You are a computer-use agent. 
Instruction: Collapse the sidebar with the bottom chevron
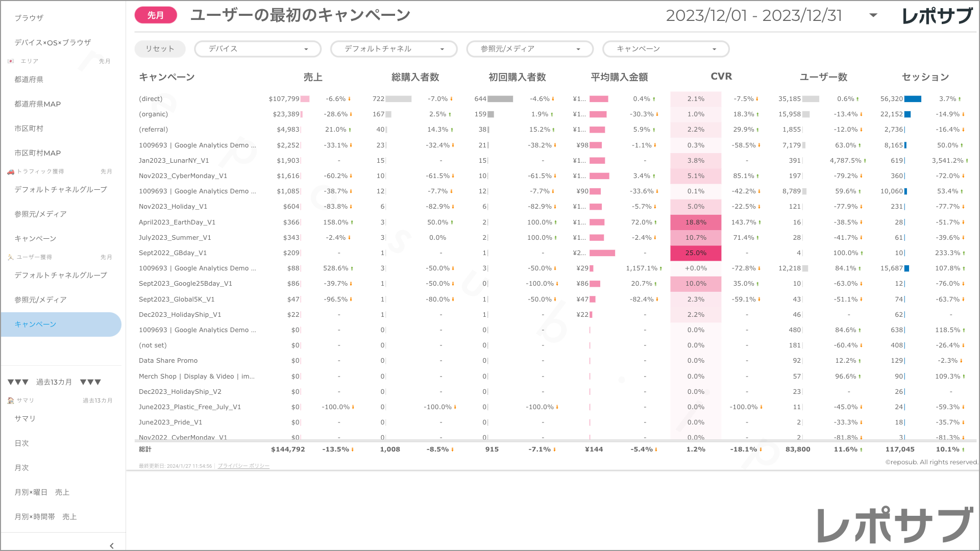[x=112, y=545]
